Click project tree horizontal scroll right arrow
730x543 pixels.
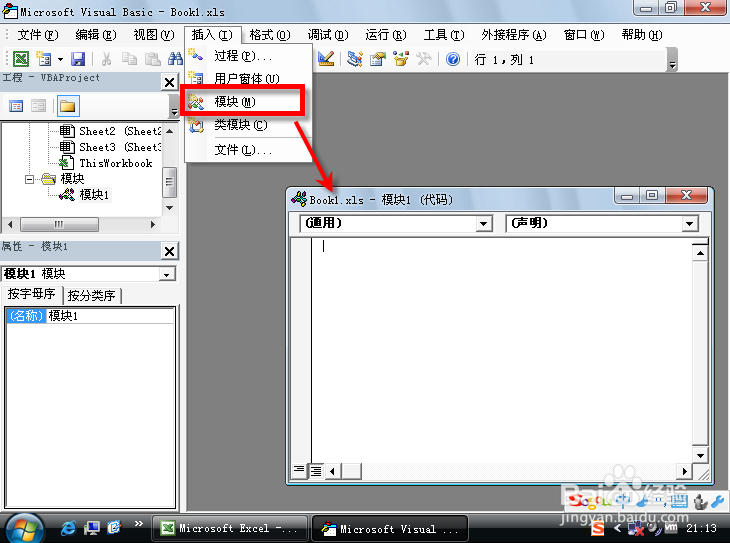coord(153,224)
